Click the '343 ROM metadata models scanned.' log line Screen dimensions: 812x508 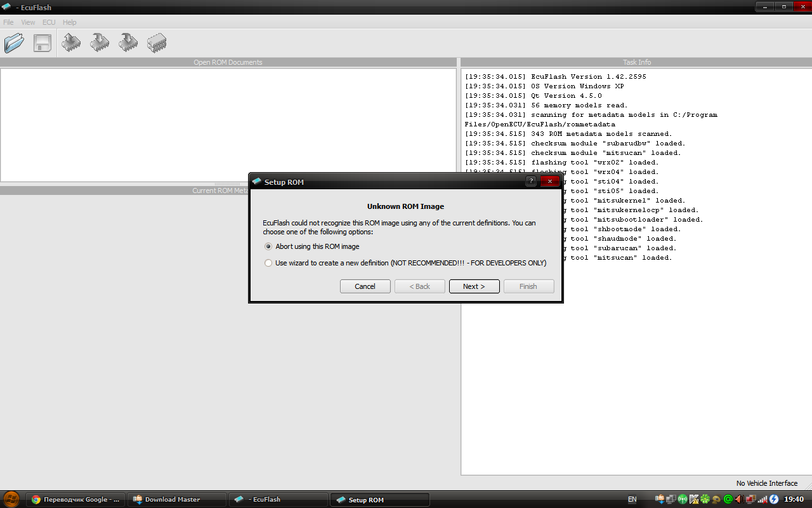point(568,134)
